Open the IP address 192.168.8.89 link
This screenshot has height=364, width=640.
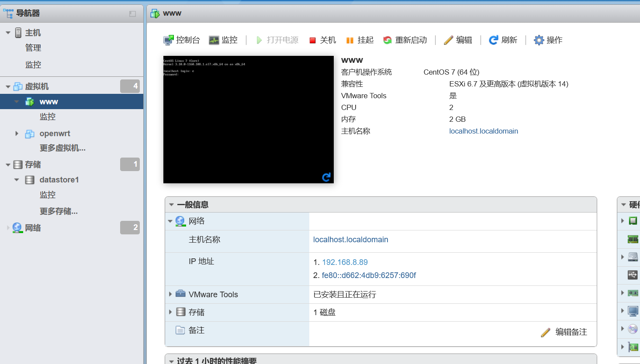click(345, 262)
